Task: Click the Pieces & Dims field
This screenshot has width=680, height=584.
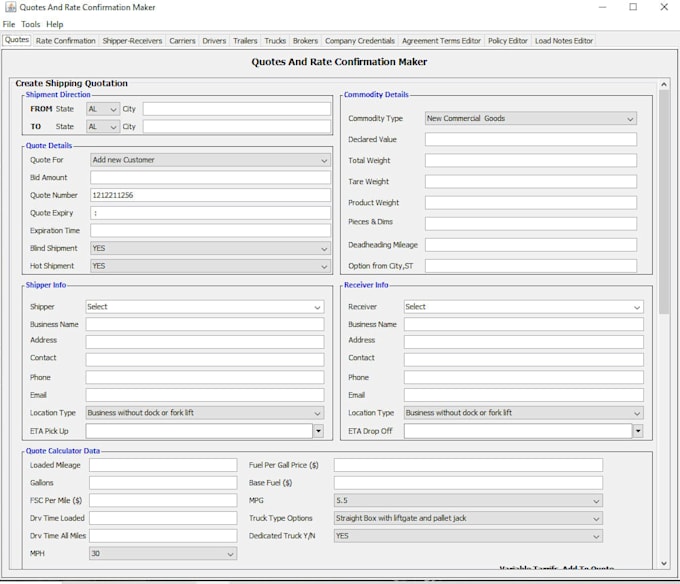Action: (531, 224)
